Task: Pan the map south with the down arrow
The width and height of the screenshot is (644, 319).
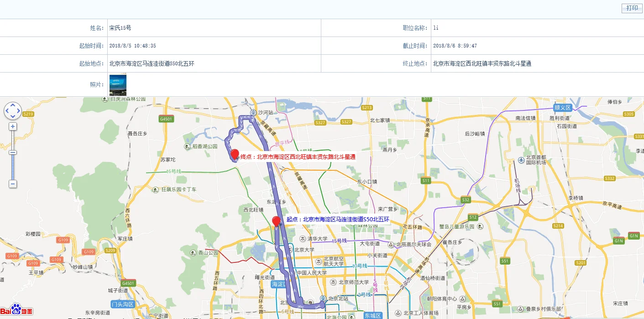Action: pos(13,116)
